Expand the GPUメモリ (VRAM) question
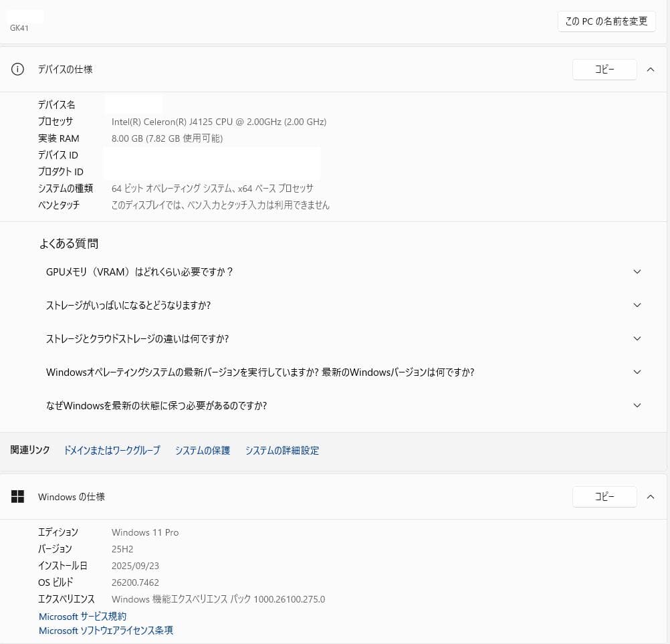 637,272
